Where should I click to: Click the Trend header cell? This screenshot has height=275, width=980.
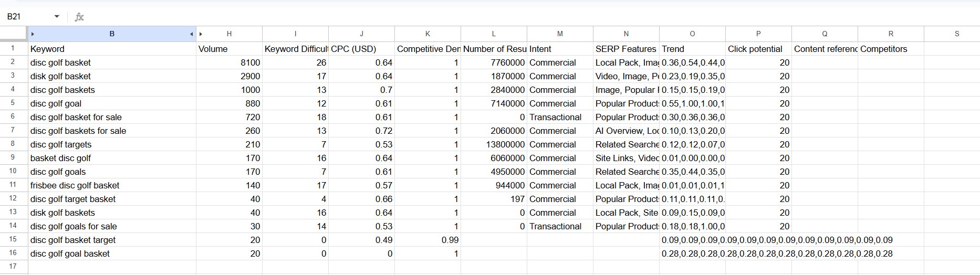pyautogui.click(x=692, y=49)
